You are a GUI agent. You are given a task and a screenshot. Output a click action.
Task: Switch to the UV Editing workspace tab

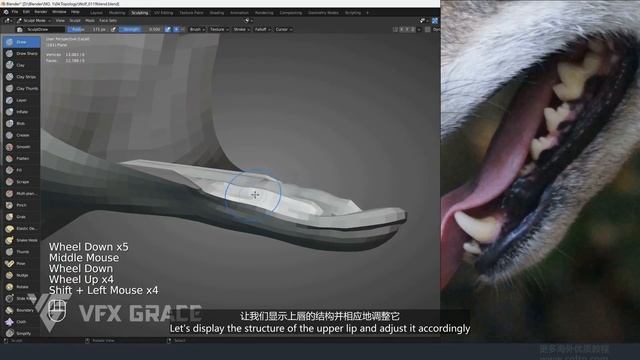click(164, 13)
